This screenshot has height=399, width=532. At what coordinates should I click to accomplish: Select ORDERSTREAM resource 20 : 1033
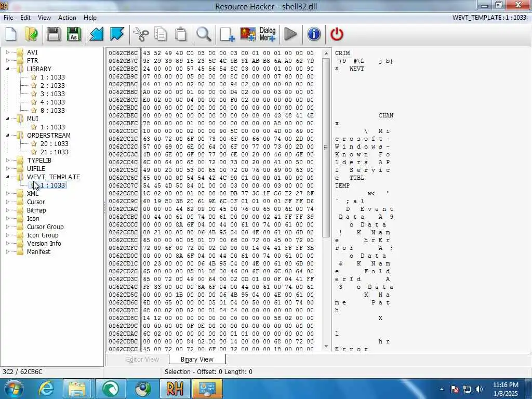tap(54, 144)
